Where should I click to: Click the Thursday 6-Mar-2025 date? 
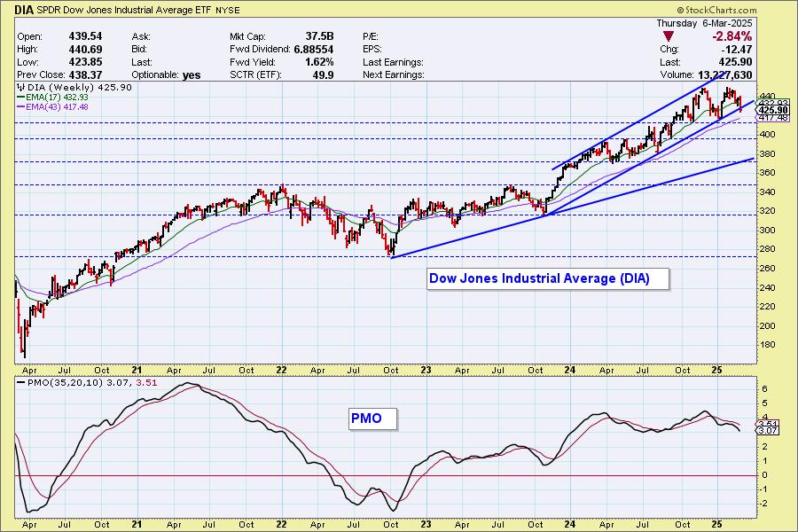click(x=704, y=23)
